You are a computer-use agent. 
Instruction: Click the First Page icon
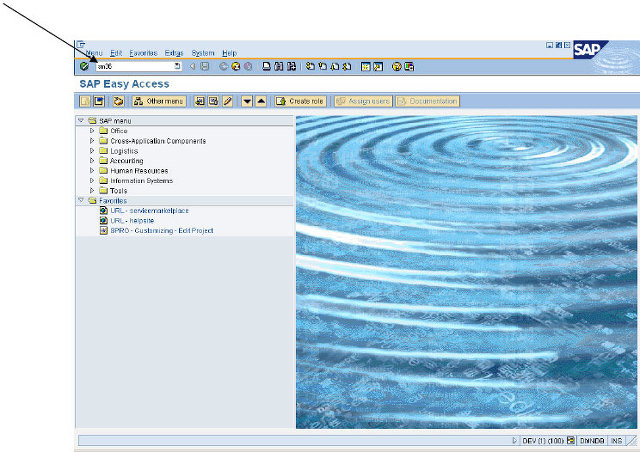(x=310, y=66)
